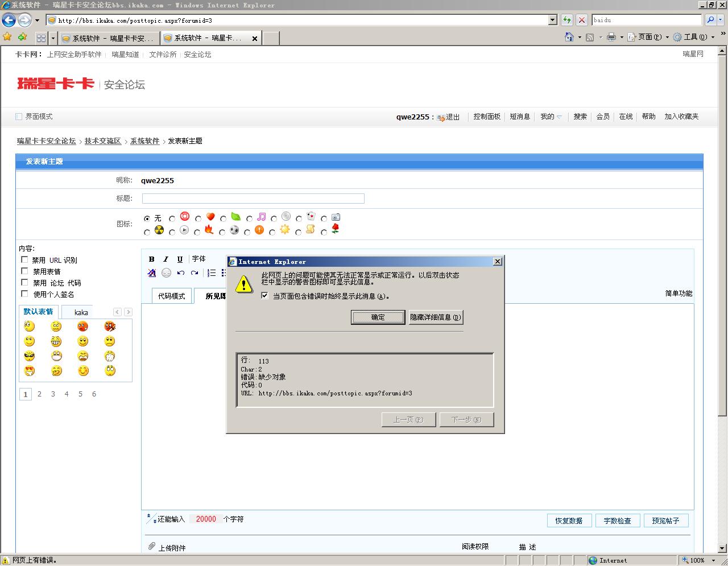Viewport: 728px width, 566px height.
Task: Check the 禁用 论坛 代码 checkbox
Action: [24, 282]
